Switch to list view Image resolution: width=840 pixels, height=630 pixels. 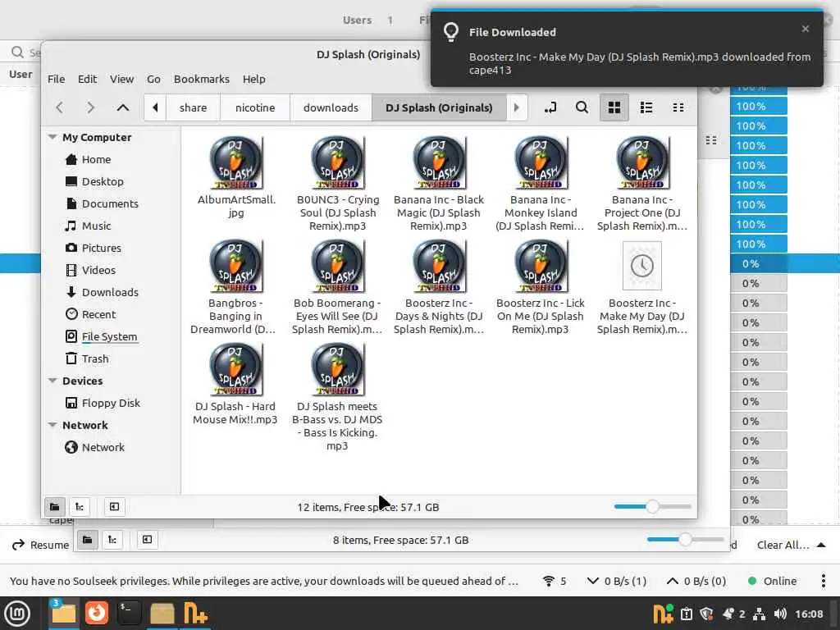click(x=646, y=107)
